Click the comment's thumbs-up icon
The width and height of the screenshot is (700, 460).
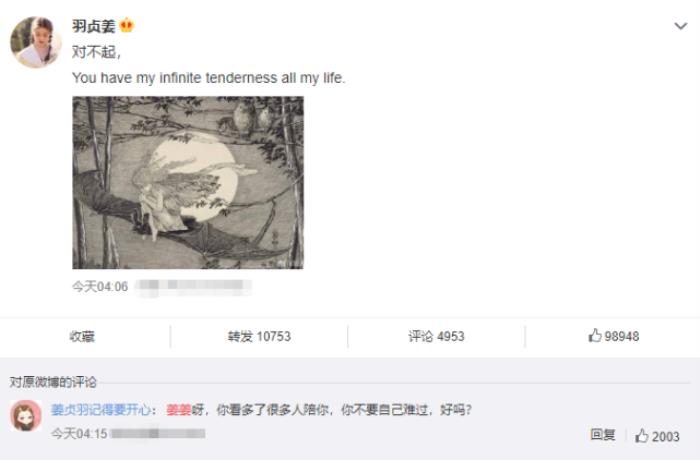pos(642,435)
